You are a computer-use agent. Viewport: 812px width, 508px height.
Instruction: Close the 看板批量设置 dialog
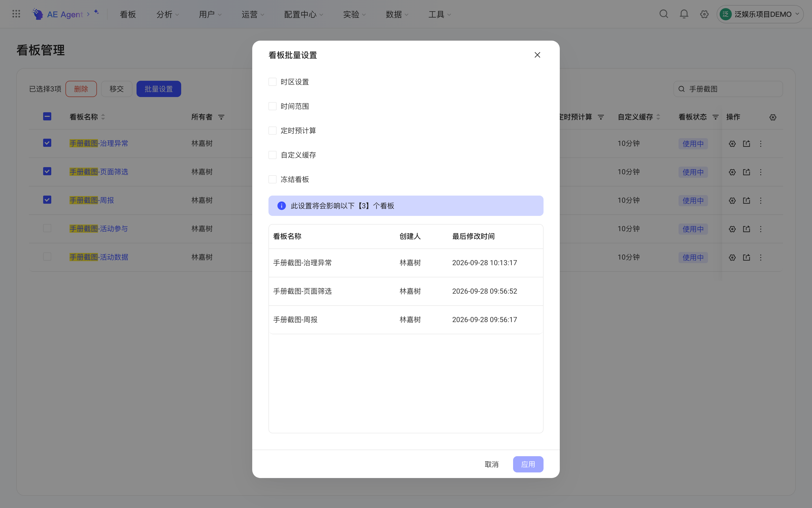coord(537,55)
